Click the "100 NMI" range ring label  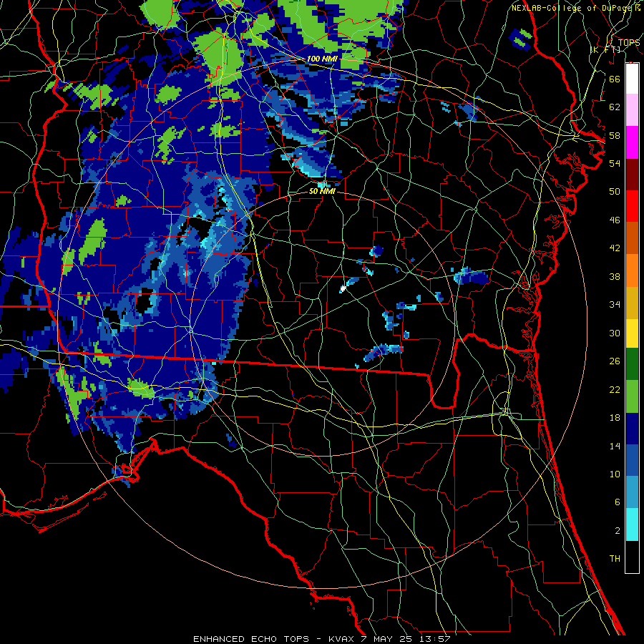[322, 59]
